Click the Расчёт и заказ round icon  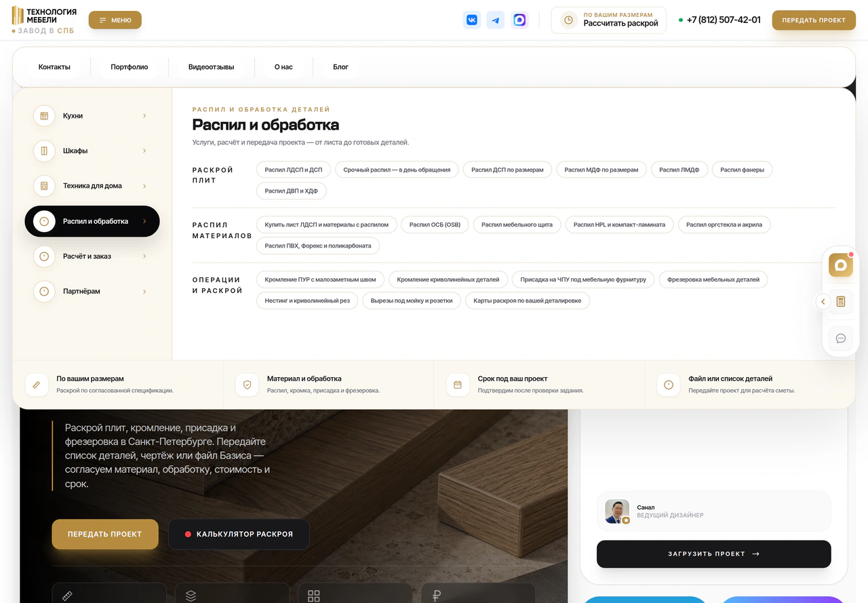(x=44, y=256)
